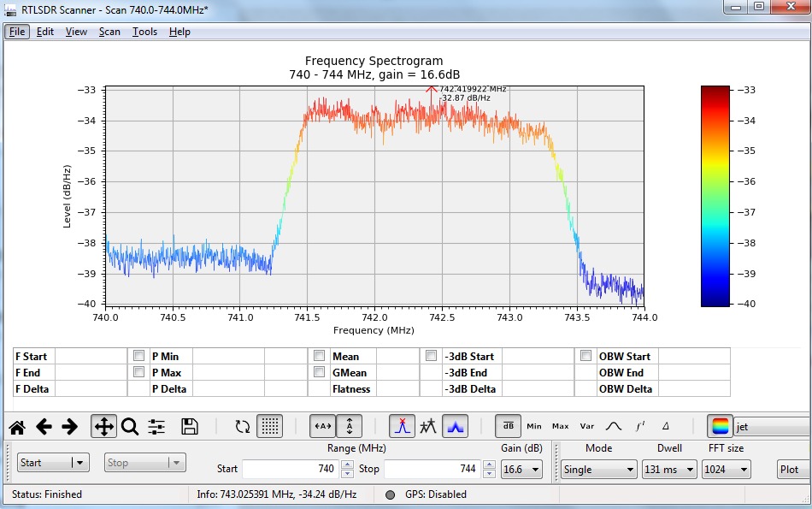Screen dimensions: 812x509
Task: Click the F Start value cell
Action: click(91, 356)
